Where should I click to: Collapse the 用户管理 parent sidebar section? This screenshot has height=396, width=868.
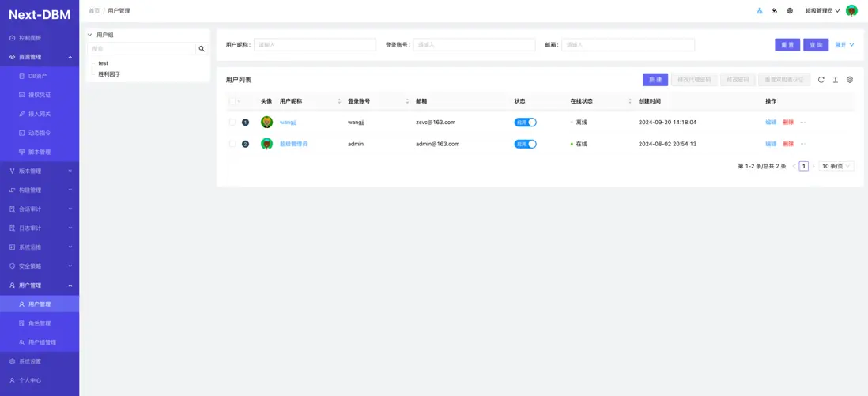[x=40, y=285]
